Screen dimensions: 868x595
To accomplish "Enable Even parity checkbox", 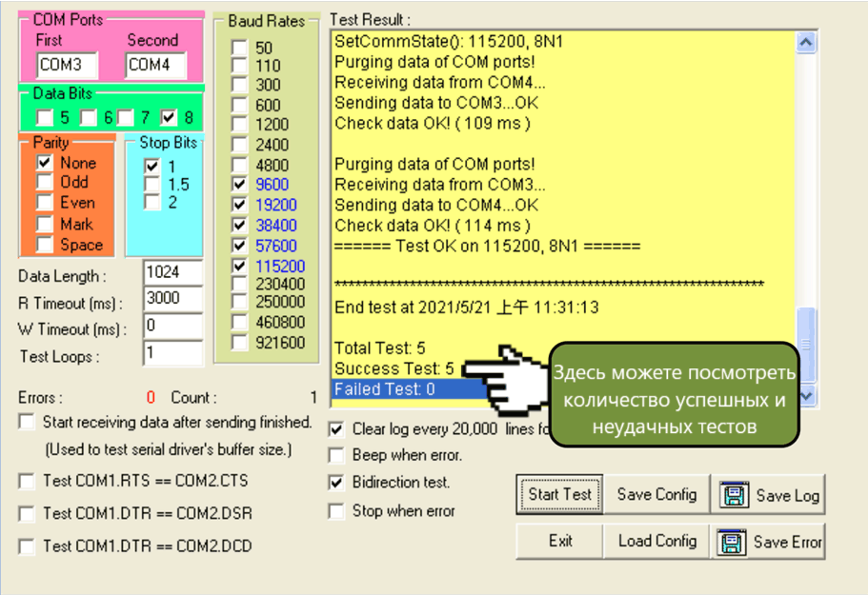I will coord(45,203).
